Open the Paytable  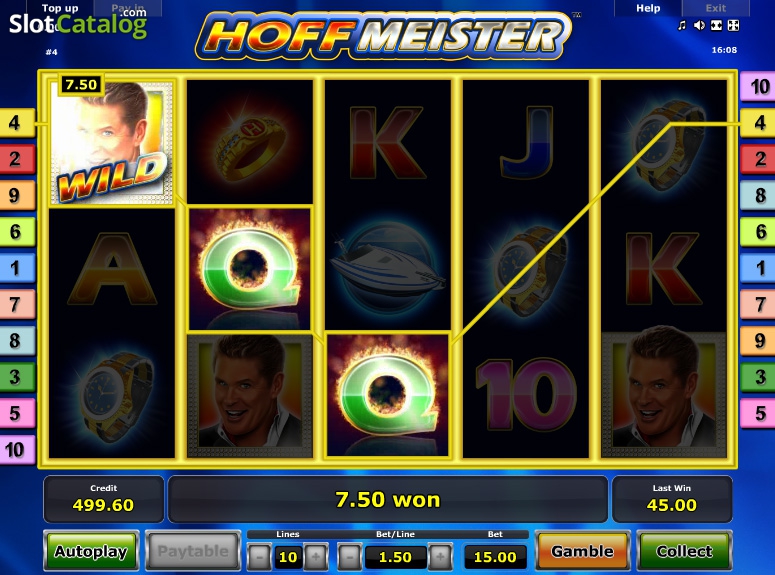(193, 551)
